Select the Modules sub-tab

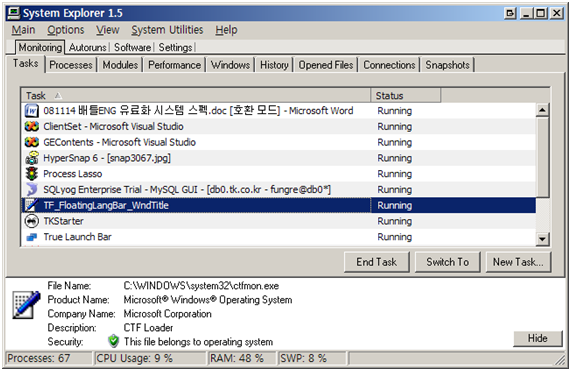[120, 65]
